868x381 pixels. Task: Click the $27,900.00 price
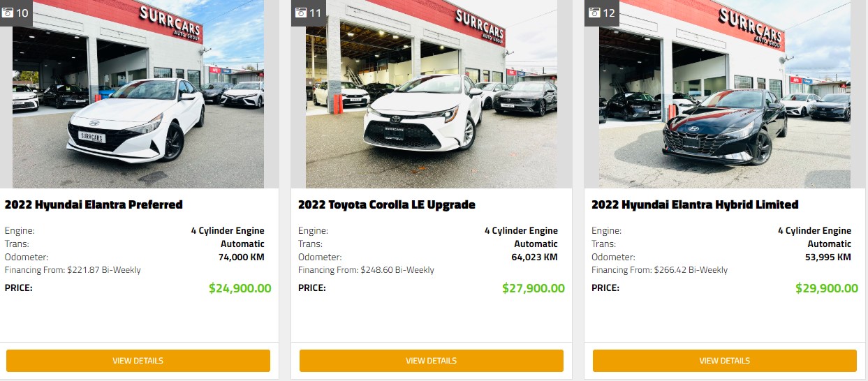coord(534,288)
